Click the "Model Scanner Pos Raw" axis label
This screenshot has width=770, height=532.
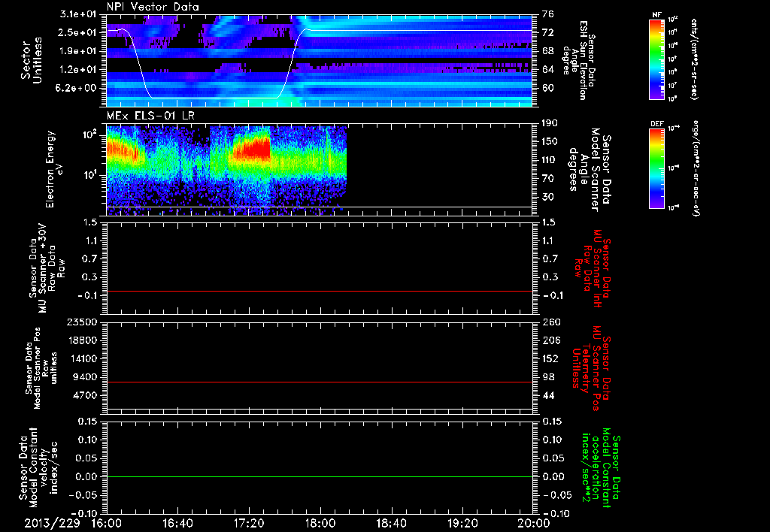[x=41, y=368]
